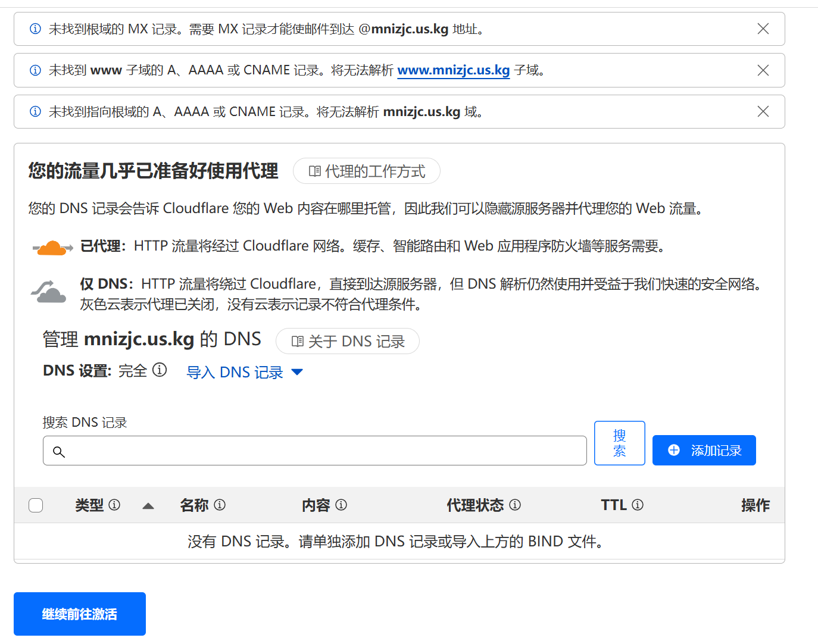Click info icon next to 类型 header
Image resolution: width=818 pixels, height=644 pixels.
point(114,505)
